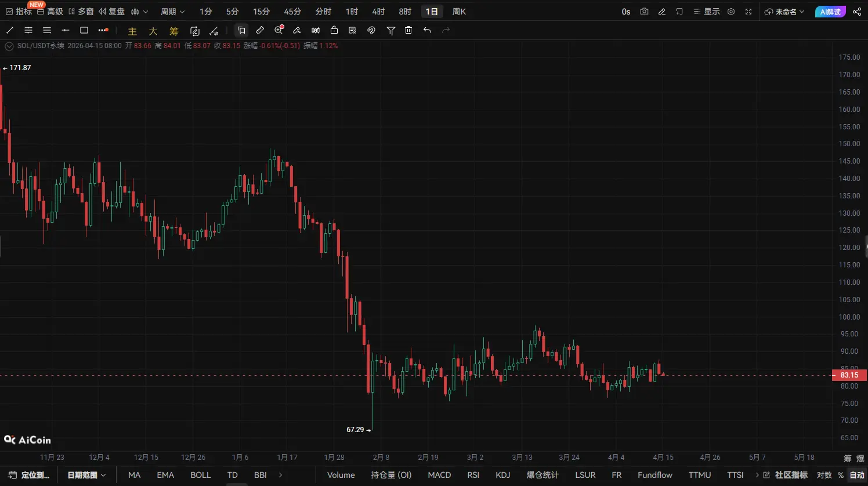Switch to the 周K weekly timeframe
The width and height of the screenshot is (868, 486).
click(x=459, y=12)
